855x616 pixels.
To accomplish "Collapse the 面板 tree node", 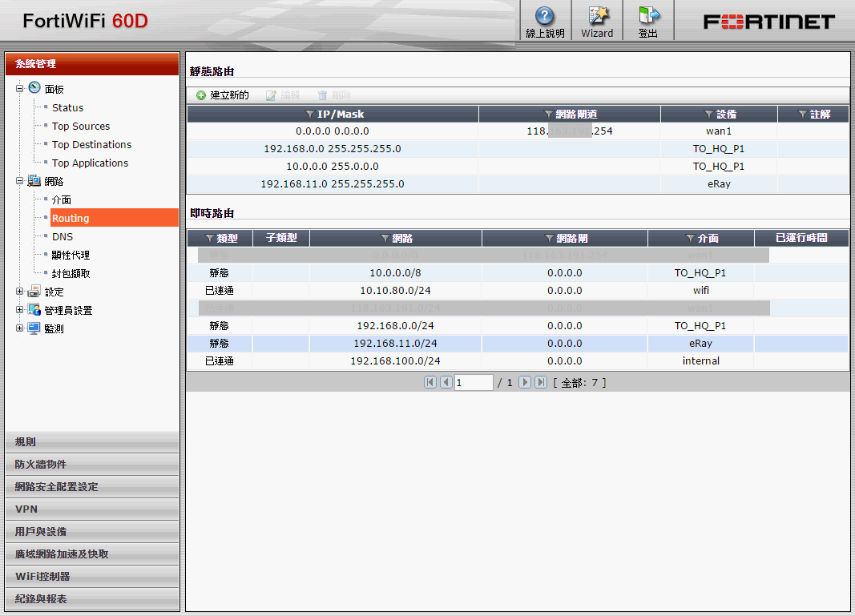I will (19, 88).
